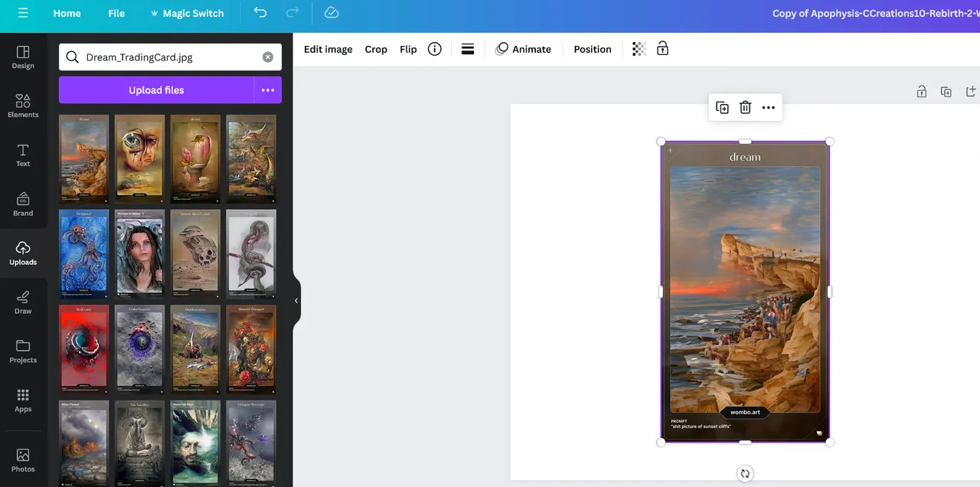
Task: Clear the Dream_TradingCard.jpg search text
Action: point(268,57)
